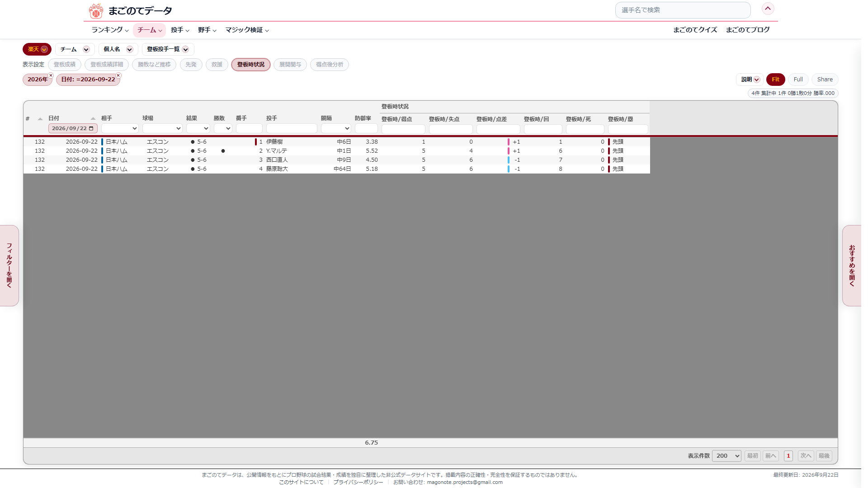Image resolution: width=868 pixels, height=488 pixels.
Task: Focus the player name search box
Action: point(683,10)
